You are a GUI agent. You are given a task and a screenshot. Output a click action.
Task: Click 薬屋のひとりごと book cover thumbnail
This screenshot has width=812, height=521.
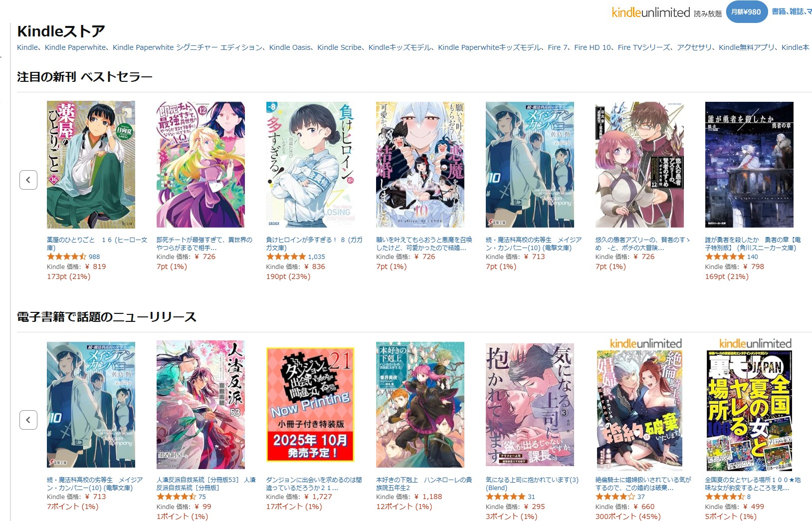pos(91,165)
